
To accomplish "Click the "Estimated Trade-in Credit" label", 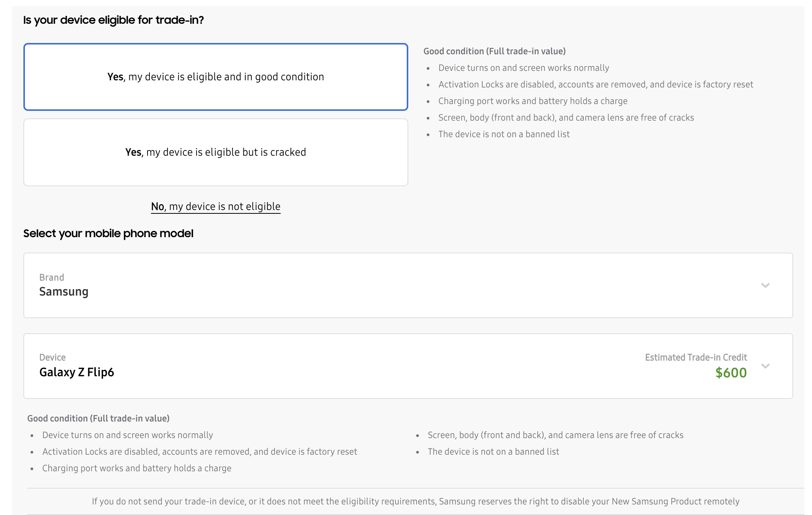I will point(696,357).
